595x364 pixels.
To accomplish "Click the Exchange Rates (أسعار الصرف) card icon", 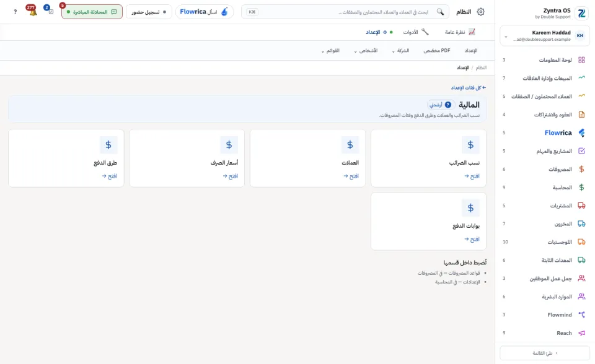I will coord(229,145).
